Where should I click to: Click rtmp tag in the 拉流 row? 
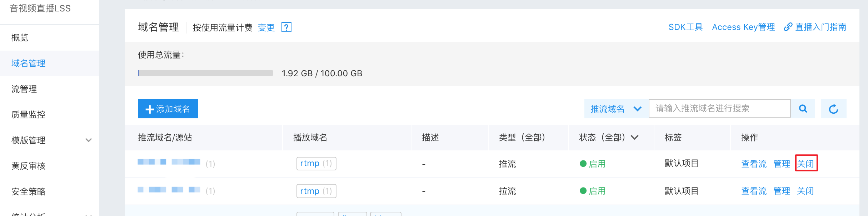(x=316, y=191)
